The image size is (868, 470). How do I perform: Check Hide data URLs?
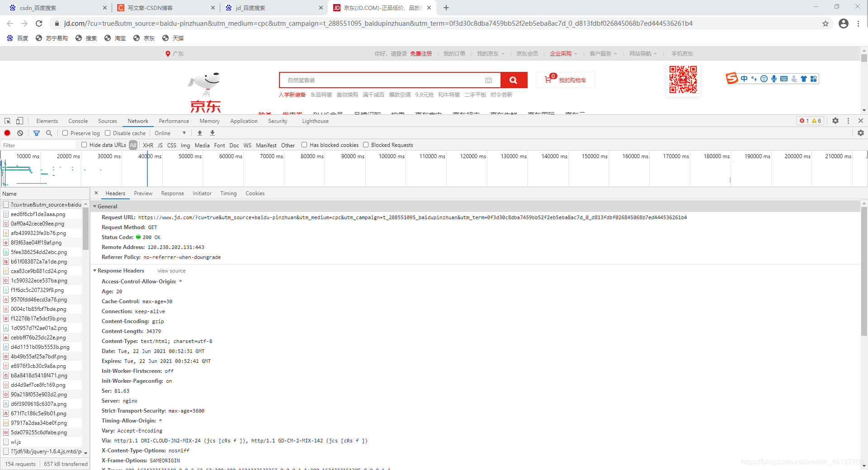point(84,145)
